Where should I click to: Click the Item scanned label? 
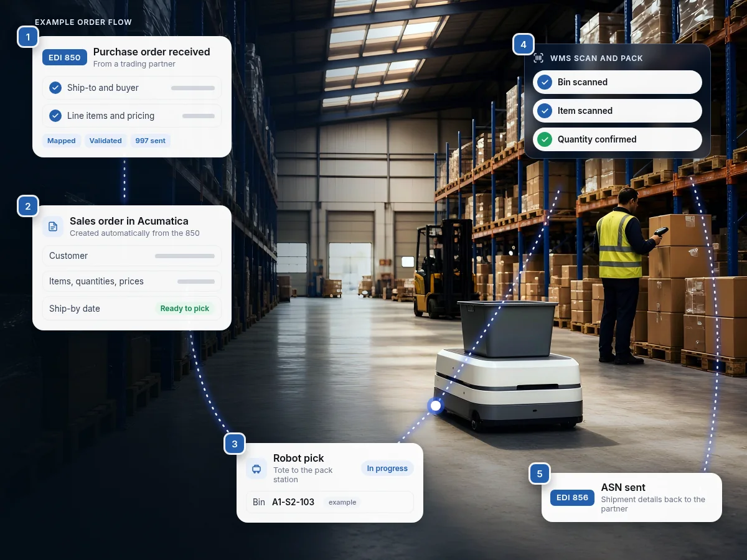(x=585, y=111)
